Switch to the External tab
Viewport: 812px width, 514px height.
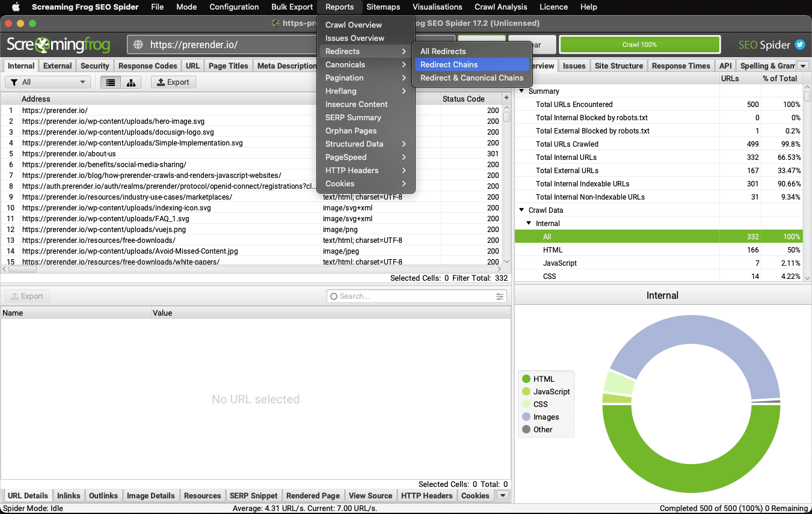[x=58, y=66]
